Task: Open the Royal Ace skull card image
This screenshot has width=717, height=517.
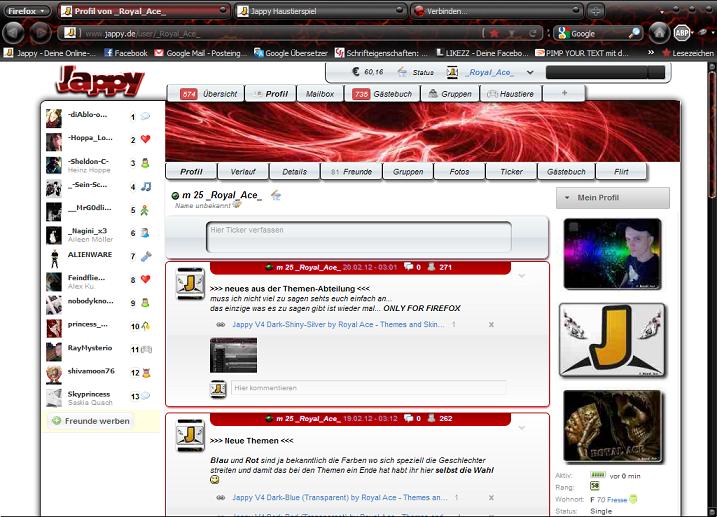Action: point(613,426)
